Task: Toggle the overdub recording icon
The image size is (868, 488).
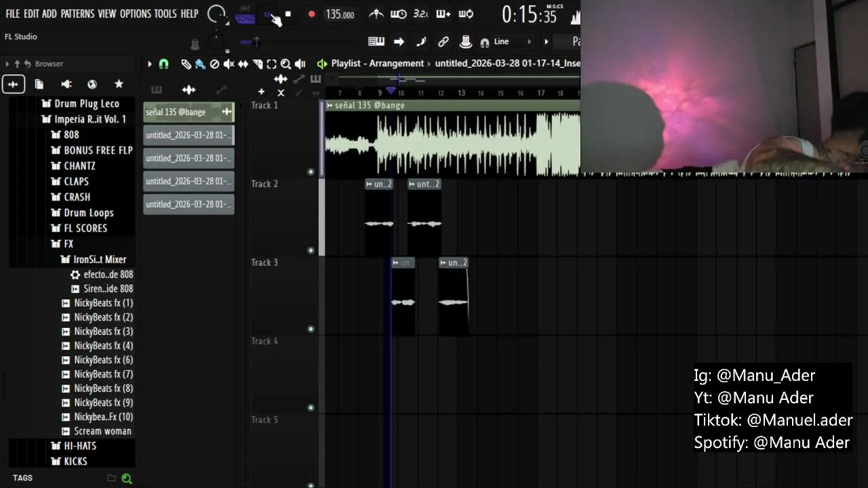Action: click(443, 14)
